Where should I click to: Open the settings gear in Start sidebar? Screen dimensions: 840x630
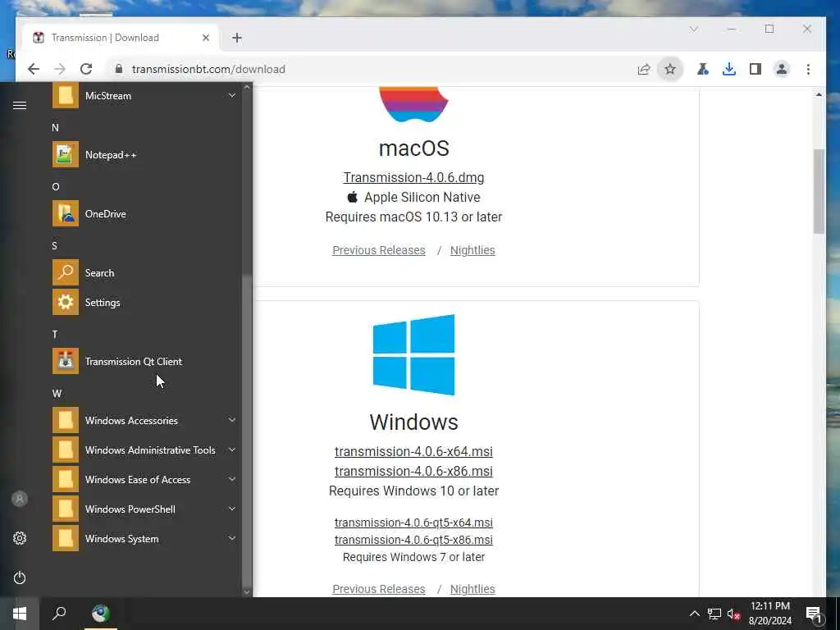pos(20,538)
